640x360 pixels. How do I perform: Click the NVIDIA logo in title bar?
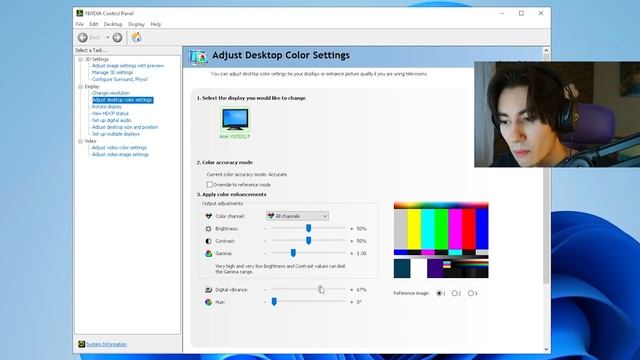80,13
